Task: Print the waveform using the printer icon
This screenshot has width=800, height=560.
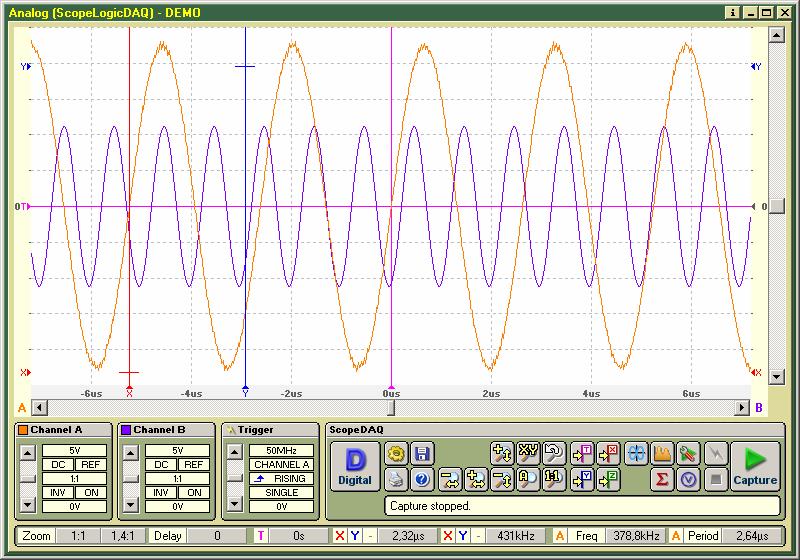Action: (396, 479)
